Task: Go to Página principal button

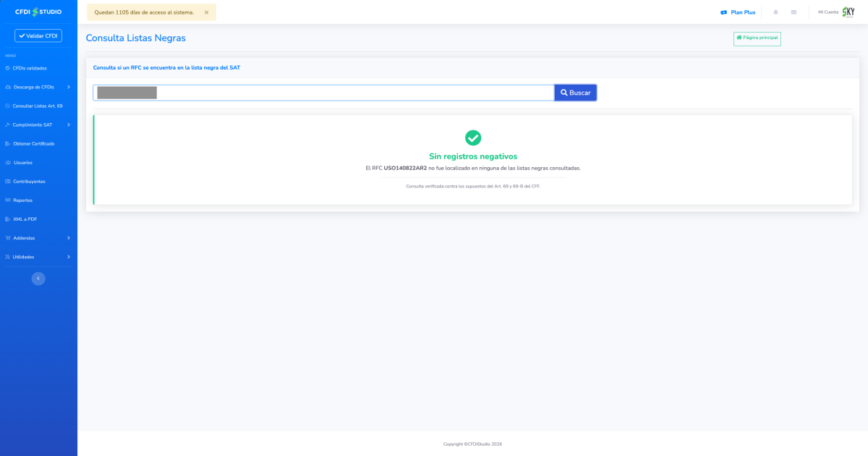Action: point(757,38)
